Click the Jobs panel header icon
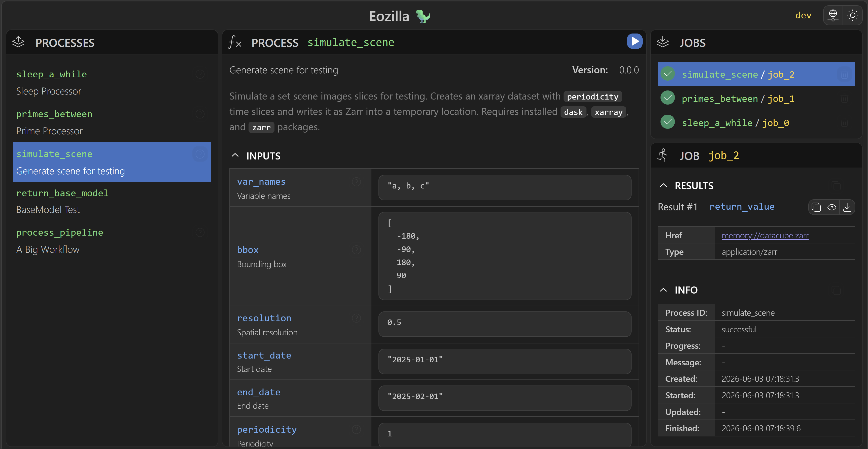Screen dimensions: 868x449 pyautogui.click(x=663, y=42)
